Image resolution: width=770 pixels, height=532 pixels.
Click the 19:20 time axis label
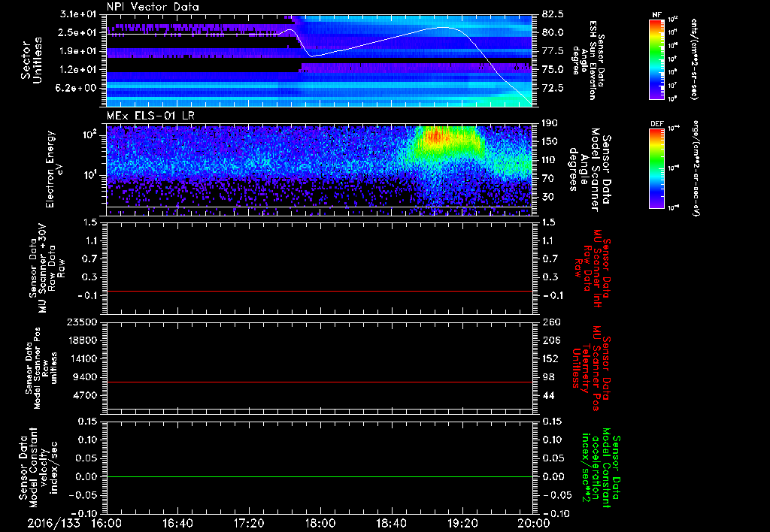click(462, 523)
